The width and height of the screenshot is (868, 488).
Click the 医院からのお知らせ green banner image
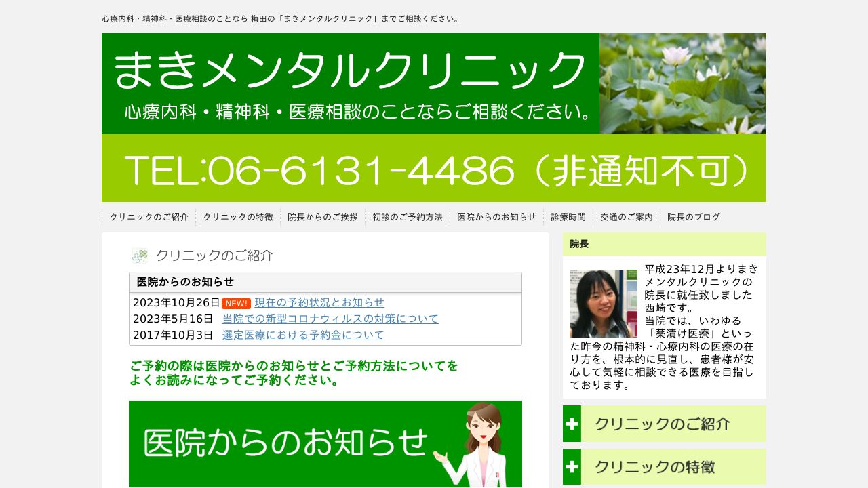coord(325,443)
